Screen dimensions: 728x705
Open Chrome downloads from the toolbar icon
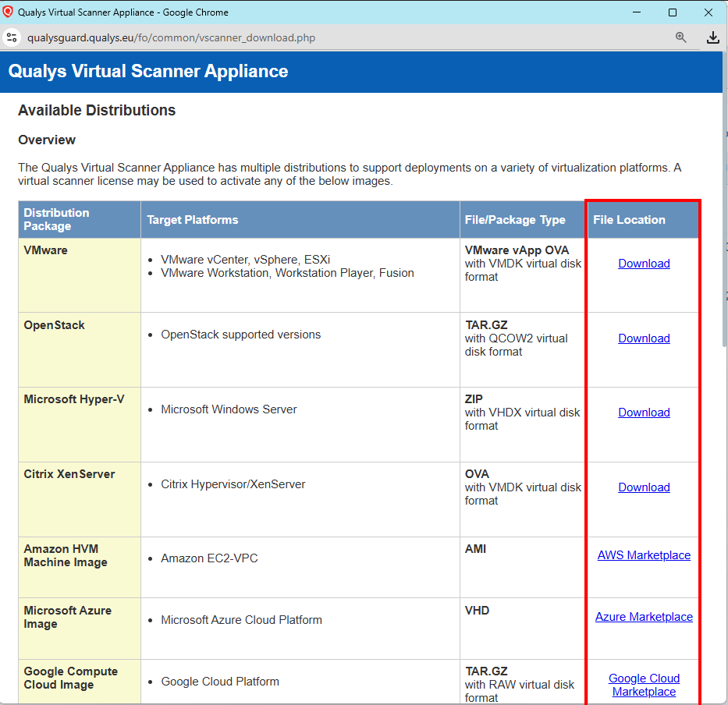coord(712,37)
